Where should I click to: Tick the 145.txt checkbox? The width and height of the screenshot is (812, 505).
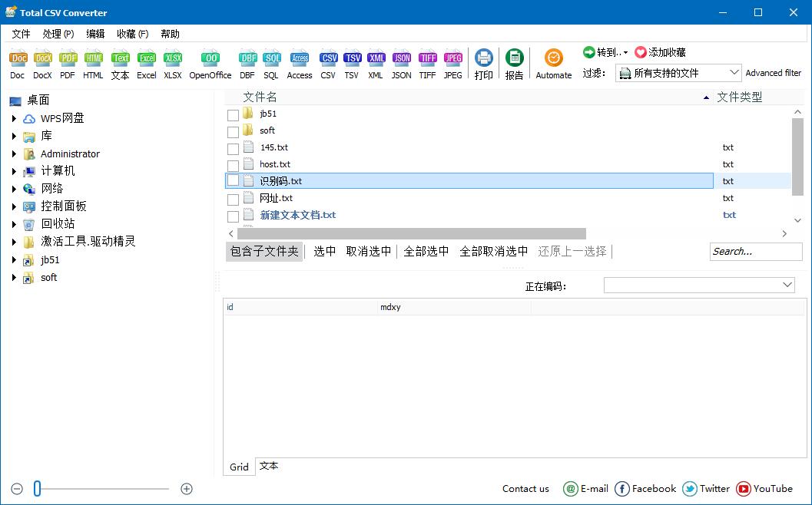click(233, 149)
